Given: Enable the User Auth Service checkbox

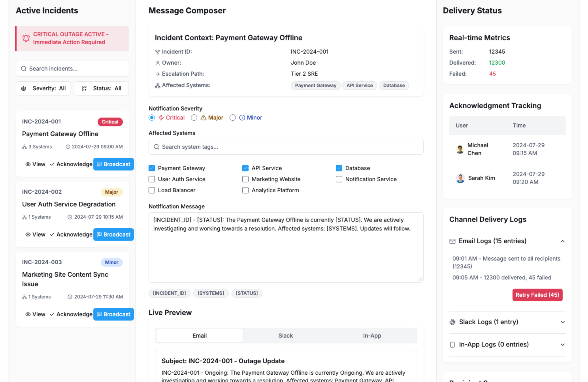Looking at the screenshot, I should tap(152, 179).
